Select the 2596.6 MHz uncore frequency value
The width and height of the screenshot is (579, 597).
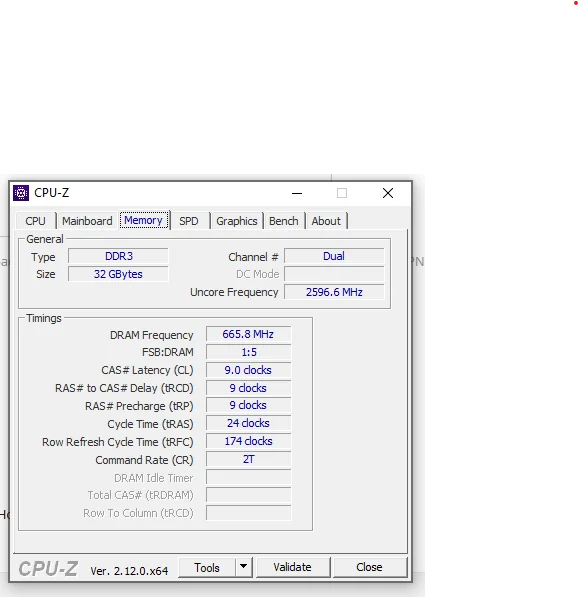334,292
